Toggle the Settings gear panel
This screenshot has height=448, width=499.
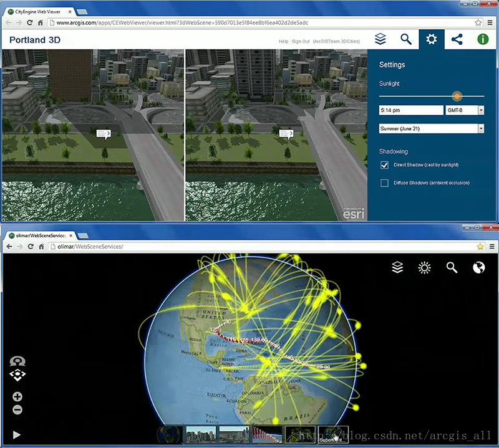431,39
